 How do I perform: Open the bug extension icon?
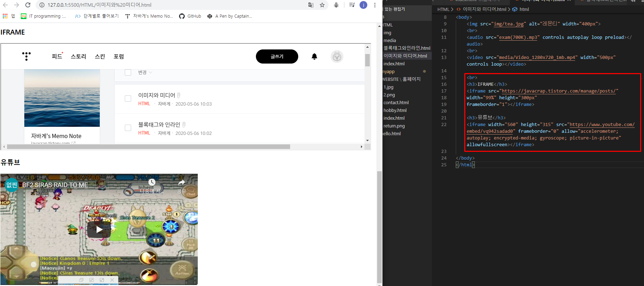(336, 5)
